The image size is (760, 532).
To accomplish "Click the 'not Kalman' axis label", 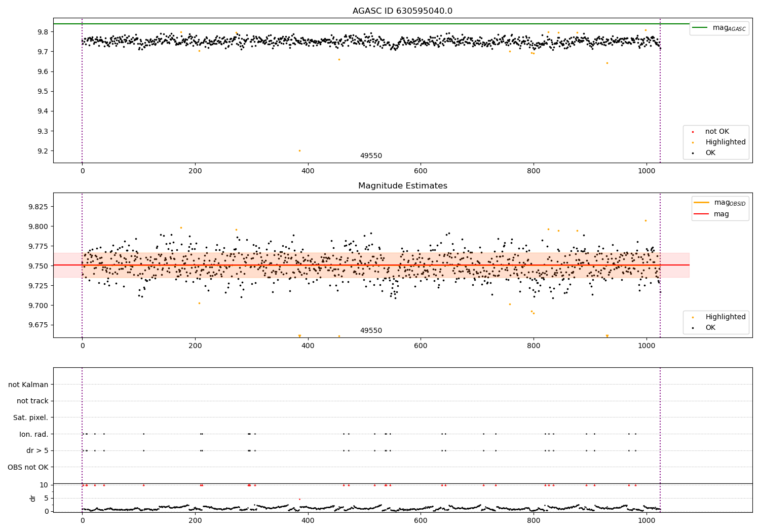I will tap(28, 385).
